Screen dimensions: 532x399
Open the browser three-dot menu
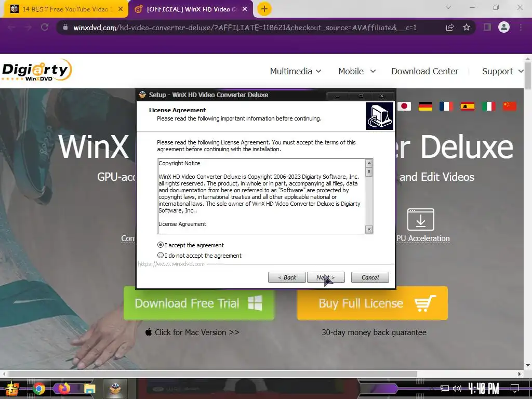coord(521,27)
